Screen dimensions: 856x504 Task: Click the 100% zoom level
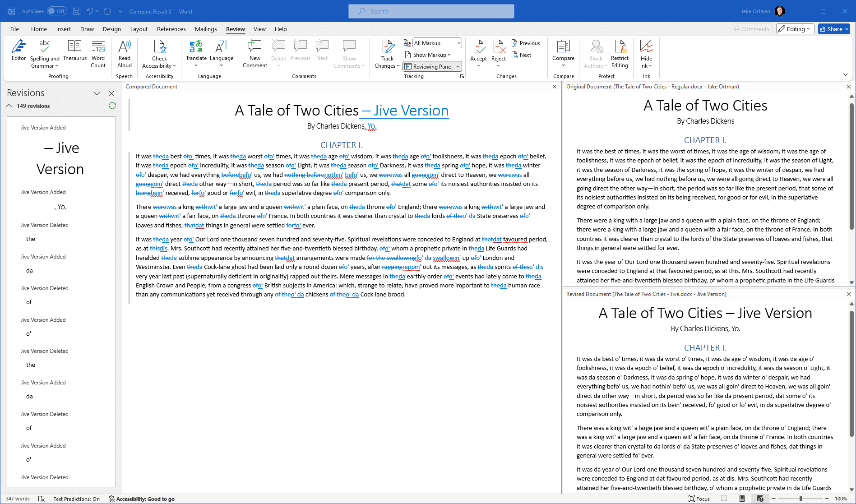[x=841, y=499]
